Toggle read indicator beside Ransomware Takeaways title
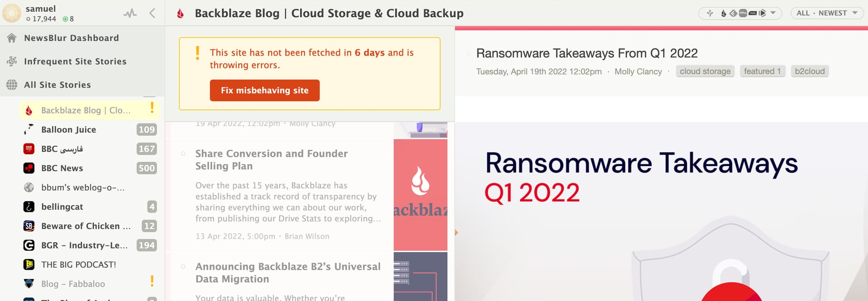The height and width of the screenshot is (301, 868). tap(469, 53)
